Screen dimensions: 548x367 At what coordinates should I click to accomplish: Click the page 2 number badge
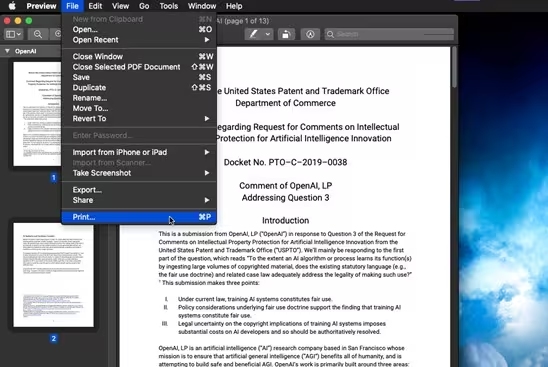click(x=53, y=338)
